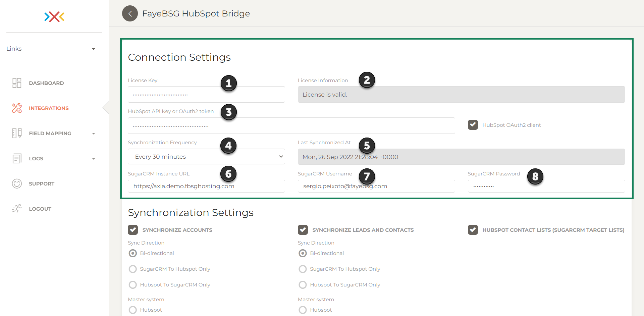Uncheck the HubSpot OAuth2 client checkbox
The height and width of the screenshot is (316, 644).
point(473,124)
